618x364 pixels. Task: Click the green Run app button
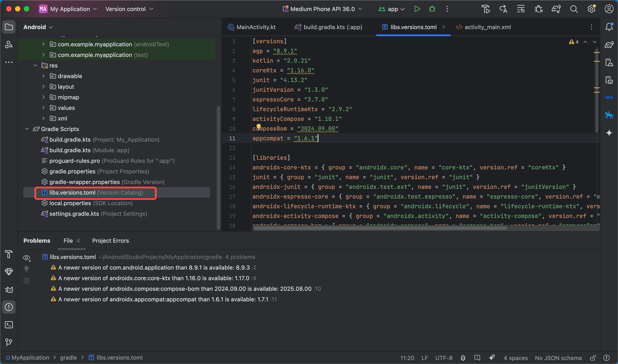click(x=417, y=9)
